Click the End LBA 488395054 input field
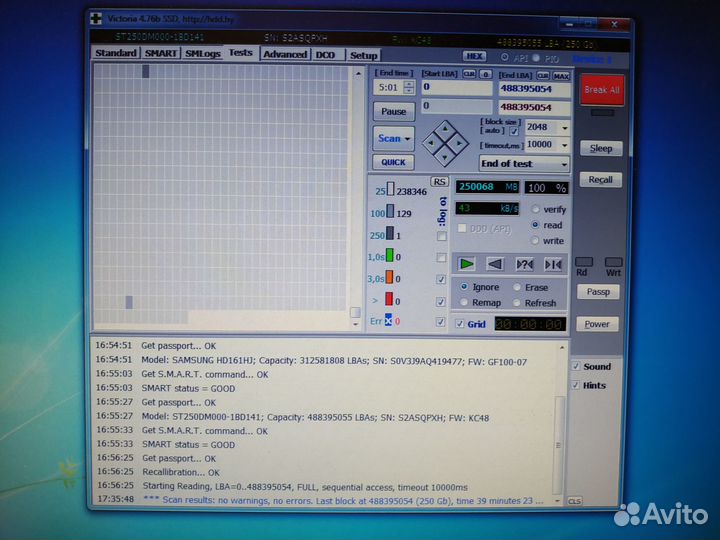Screen dimensions: 720x540 pos(534,89)
